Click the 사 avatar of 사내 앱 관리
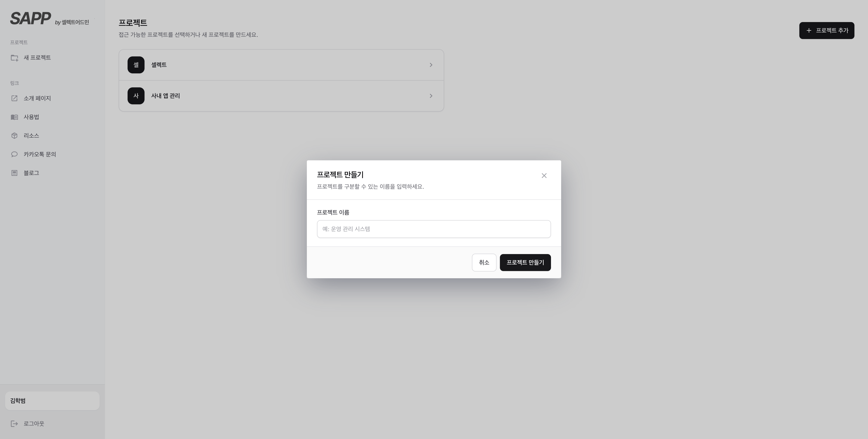This screenshot has width=868, height=439. point(136,96)
